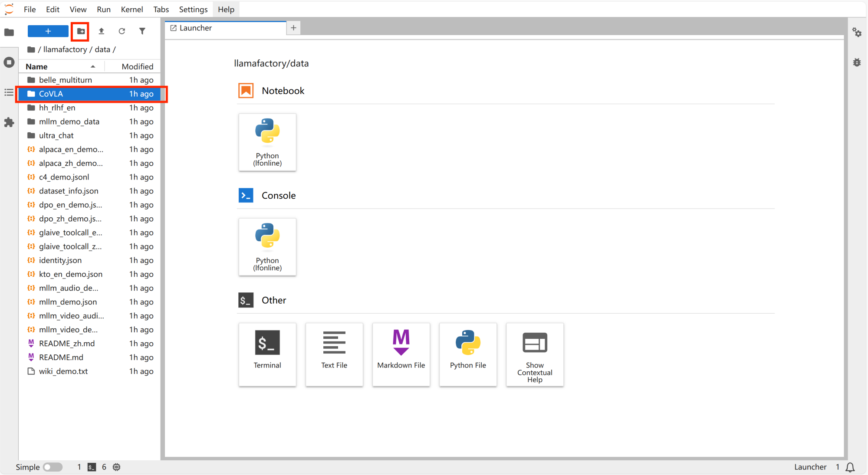Open the Extension Manager puzzle icon

(x=9, y=122)
